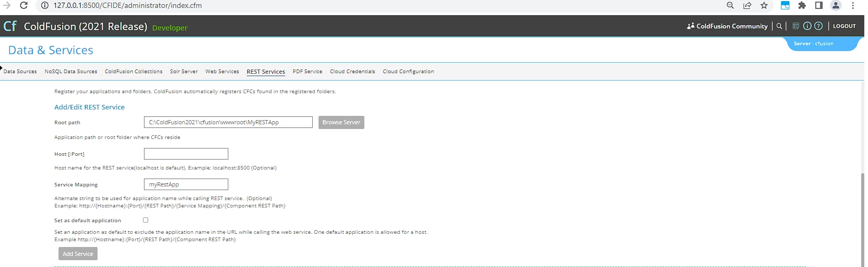Open the Extensions puzzle piece icon

(802, 5)
